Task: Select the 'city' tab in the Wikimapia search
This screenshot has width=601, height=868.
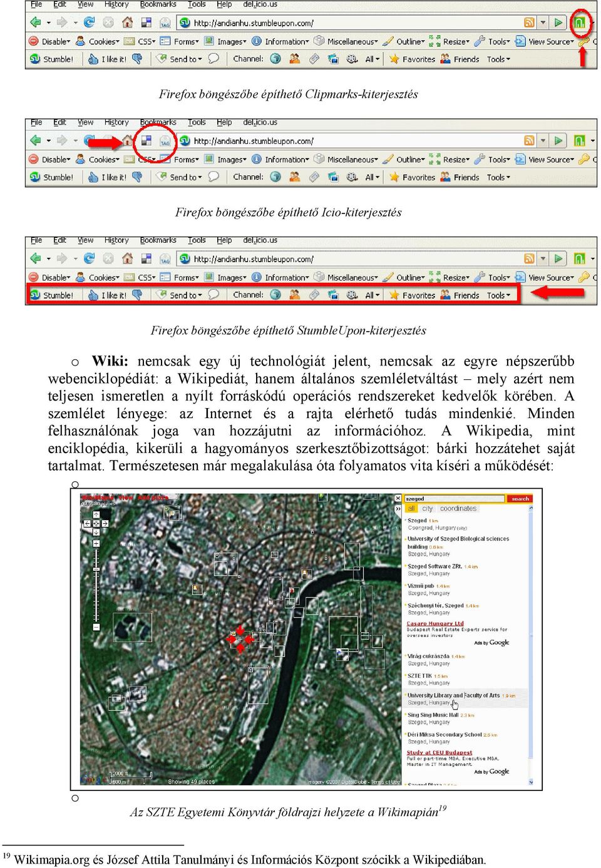Action: tap(428, 509)
